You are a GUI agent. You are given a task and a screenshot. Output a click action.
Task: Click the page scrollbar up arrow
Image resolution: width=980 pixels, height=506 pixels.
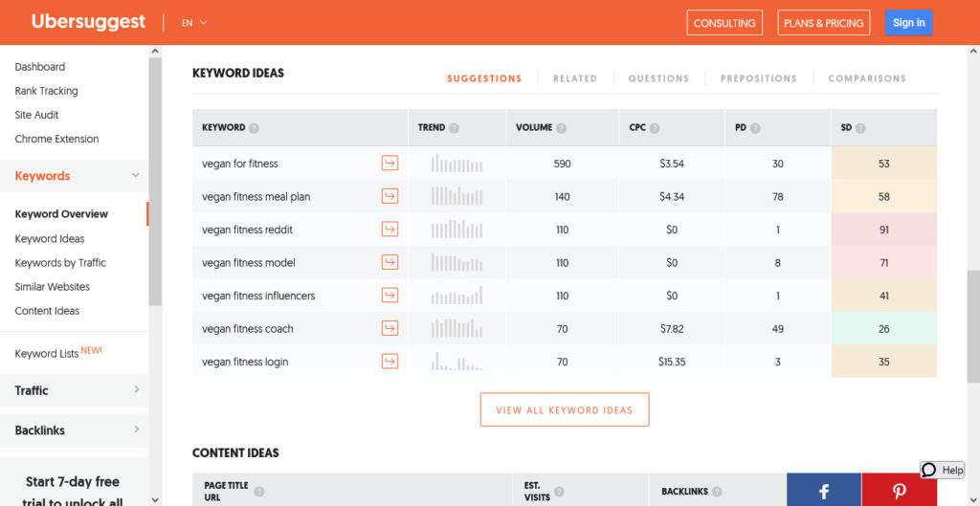(x=973, y=52)
